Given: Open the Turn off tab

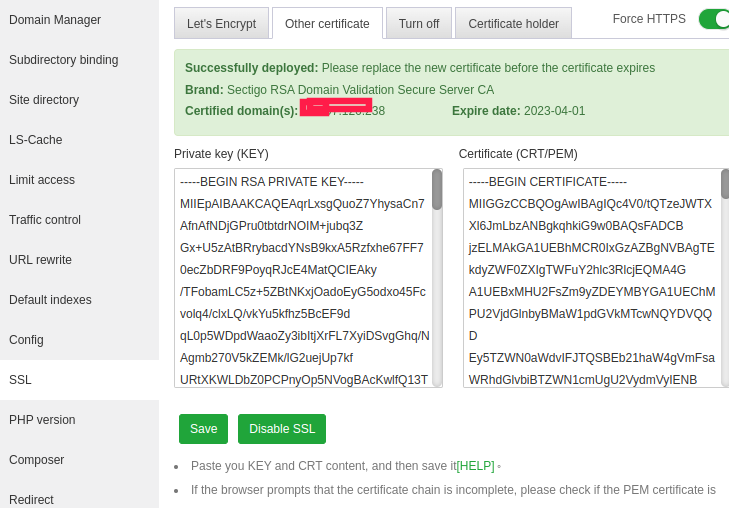Looking at the screenshot, I should point(419,23).
